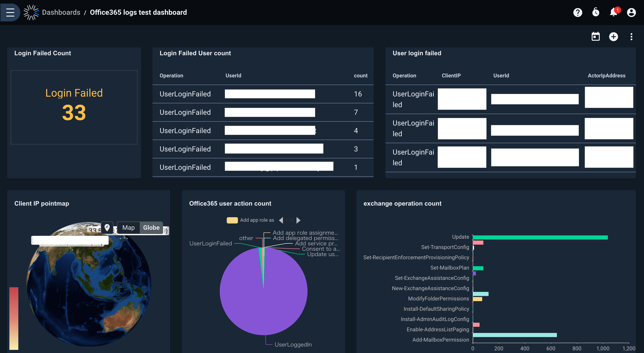Open the hamburger navigation menu

(10, 12)
